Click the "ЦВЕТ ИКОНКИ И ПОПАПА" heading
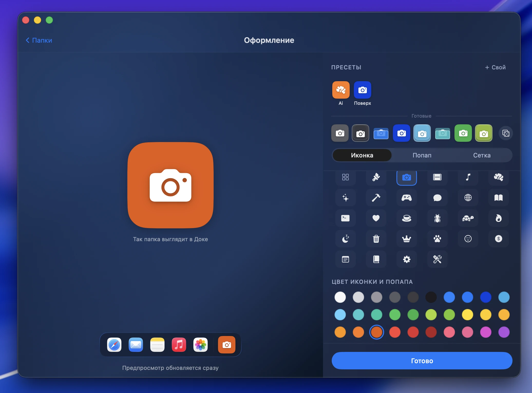The width and height of the screenshot is (532, 393). coord(372,282)
